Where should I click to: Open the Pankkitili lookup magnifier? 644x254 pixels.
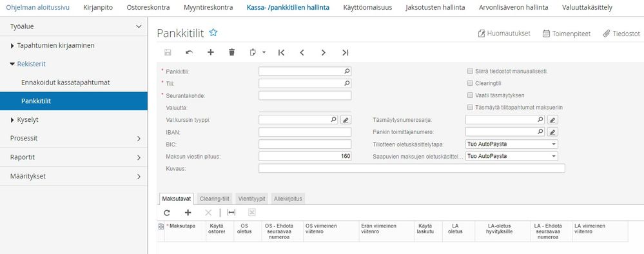pyautogui.click(x=347, y=72)
